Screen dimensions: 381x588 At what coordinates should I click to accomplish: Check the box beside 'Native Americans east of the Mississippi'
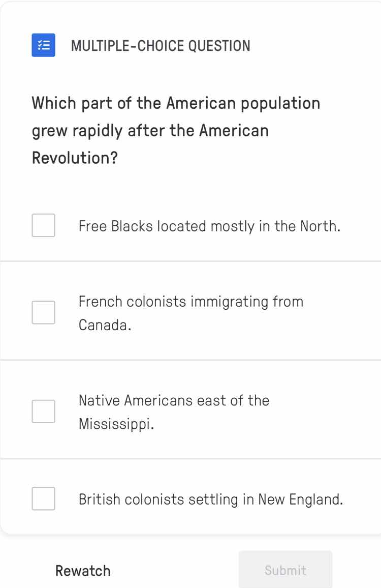coord(43,411)
